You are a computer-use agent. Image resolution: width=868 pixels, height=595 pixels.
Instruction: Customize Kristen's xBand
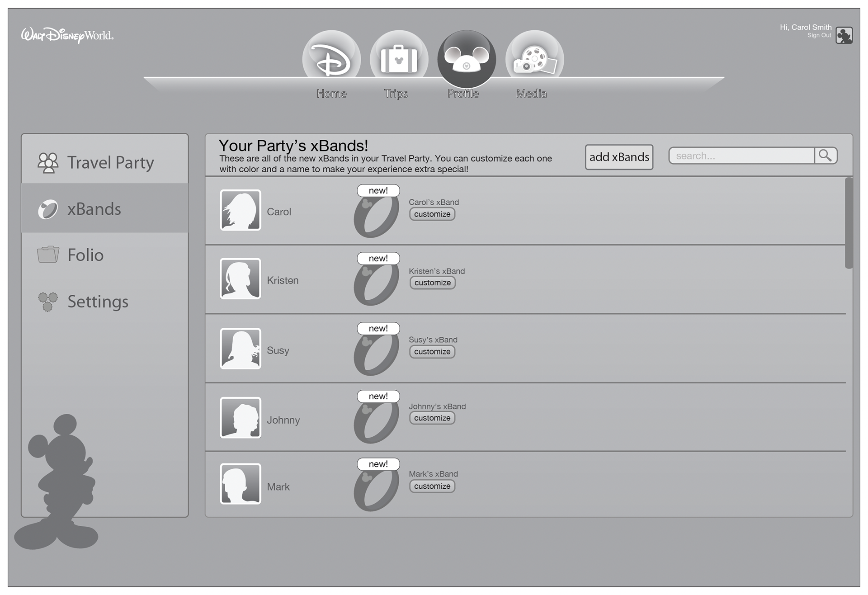coord(432,283)
